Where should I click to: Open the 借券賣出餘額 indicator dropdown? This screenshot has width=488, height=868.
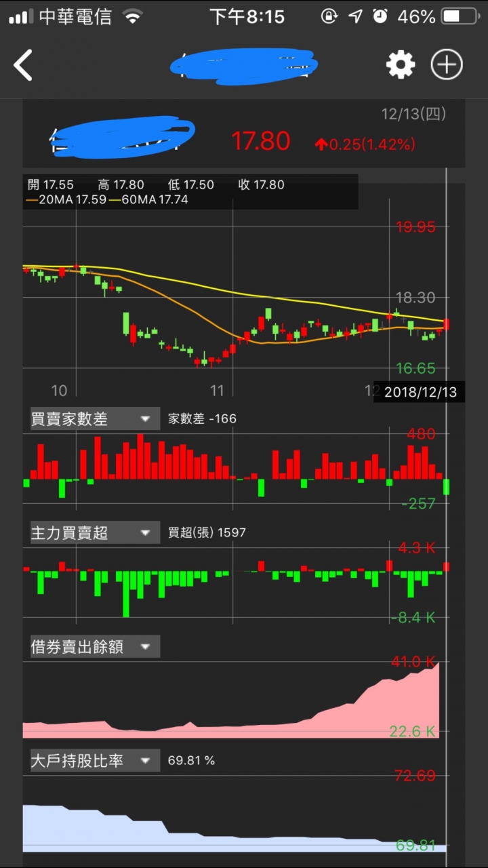[95, 646]
